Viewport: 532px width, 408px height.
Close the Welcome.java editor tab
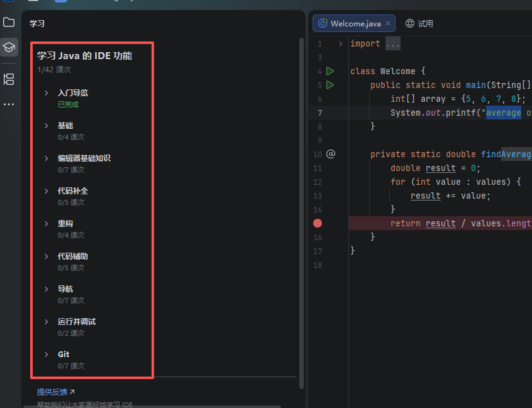click(388, 23)
